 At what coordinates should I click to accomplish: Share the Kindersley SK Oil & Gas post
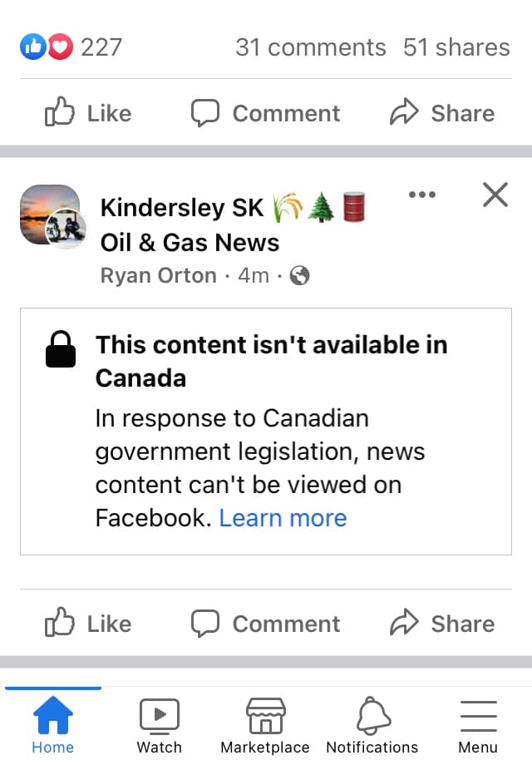click(442, 624)
